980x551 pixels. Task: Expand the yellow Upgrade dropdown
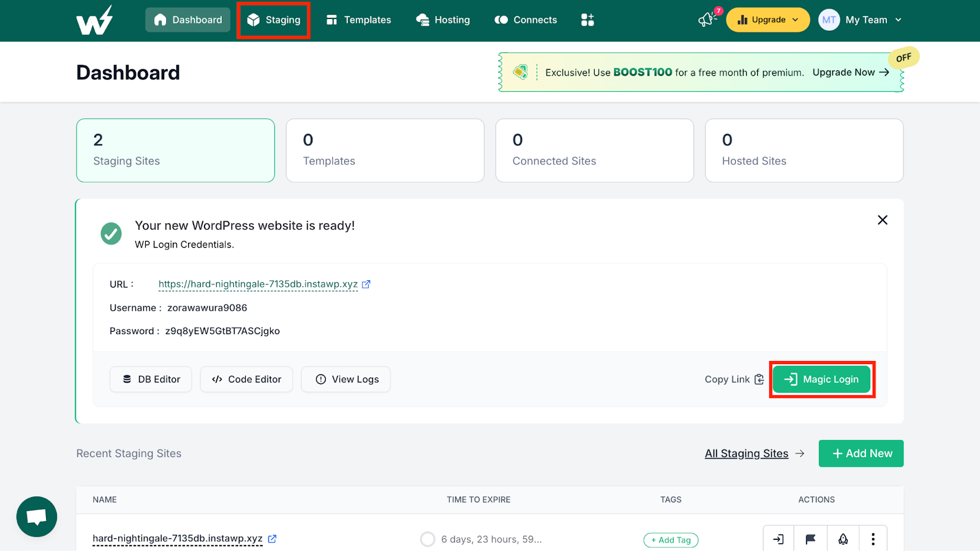click(768, 20)
